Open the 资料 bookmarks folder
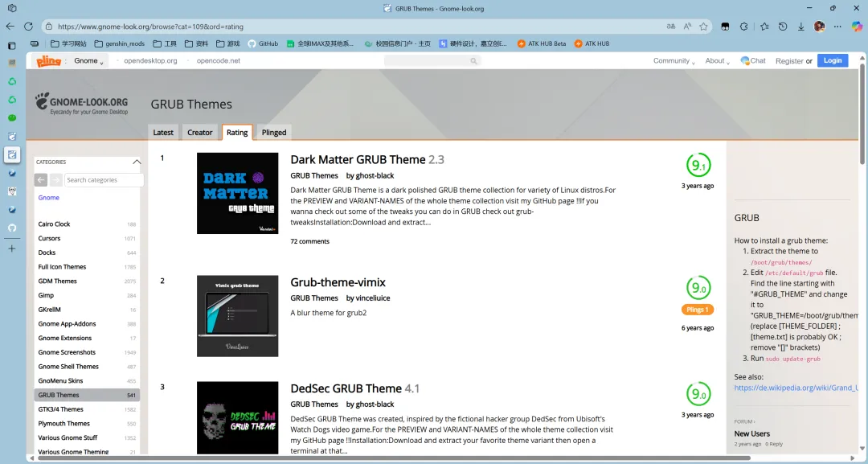868x464 pixels. click(x=197, y=43)
